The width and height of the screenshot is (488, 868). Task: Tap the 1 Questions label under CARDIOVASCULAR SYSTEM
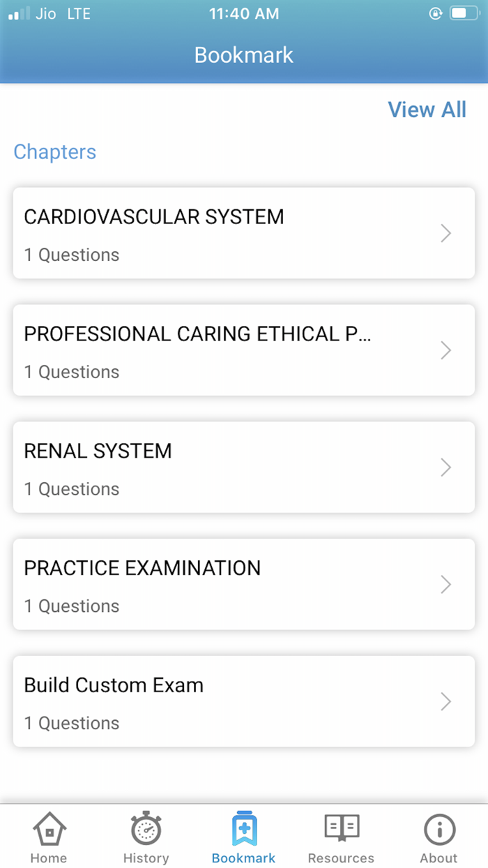coord(72,255)
